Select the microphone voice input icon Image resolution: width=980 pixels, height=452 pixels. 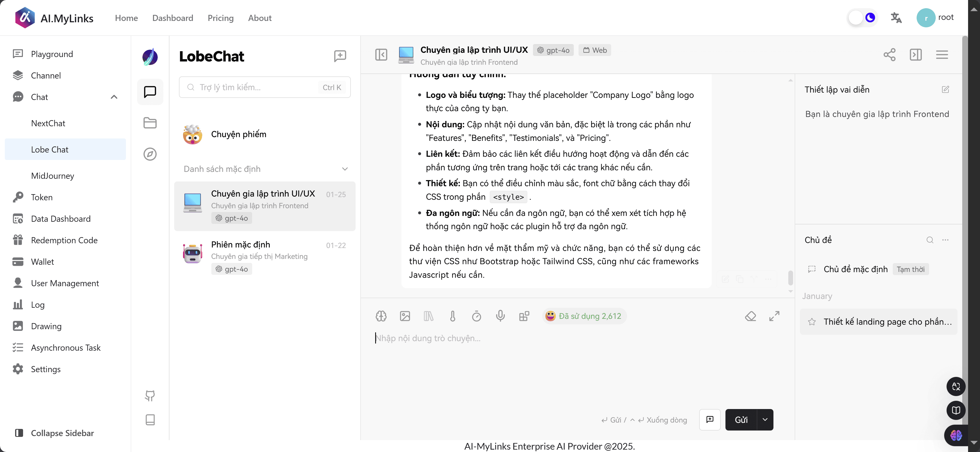[500, 316]
